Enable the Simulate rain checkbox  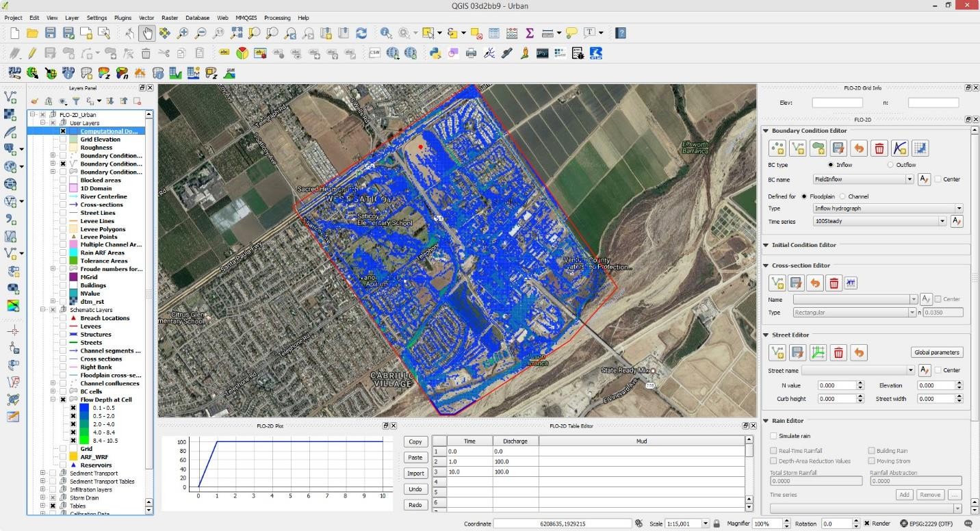click(x=773, y=436)
